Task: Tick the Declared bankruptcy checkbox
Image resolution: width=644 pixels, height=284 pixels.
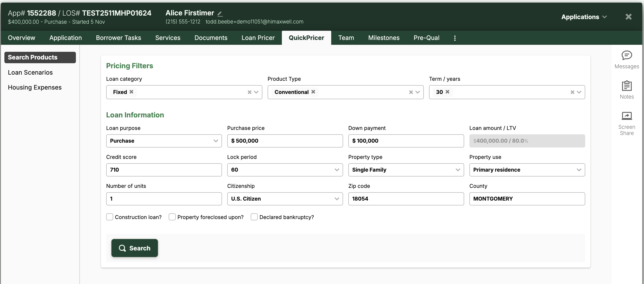Action: [254, 217]
